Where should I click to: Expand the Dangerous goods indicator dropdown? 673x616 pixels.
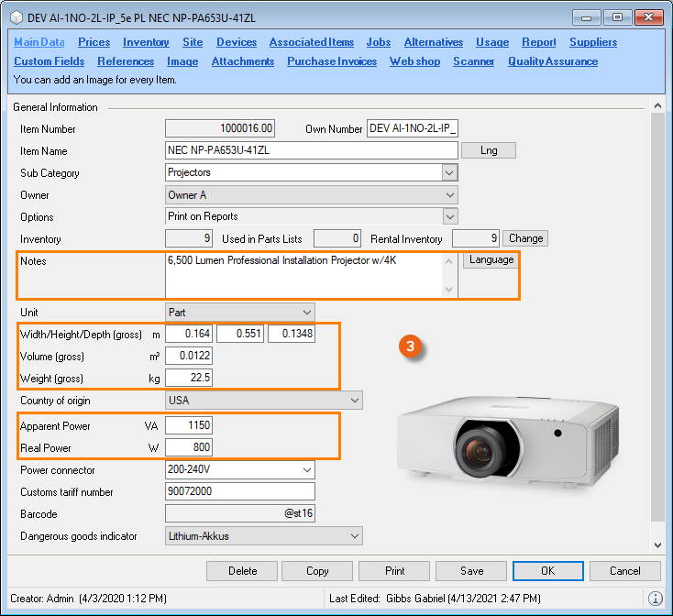[x=355, y=536]
